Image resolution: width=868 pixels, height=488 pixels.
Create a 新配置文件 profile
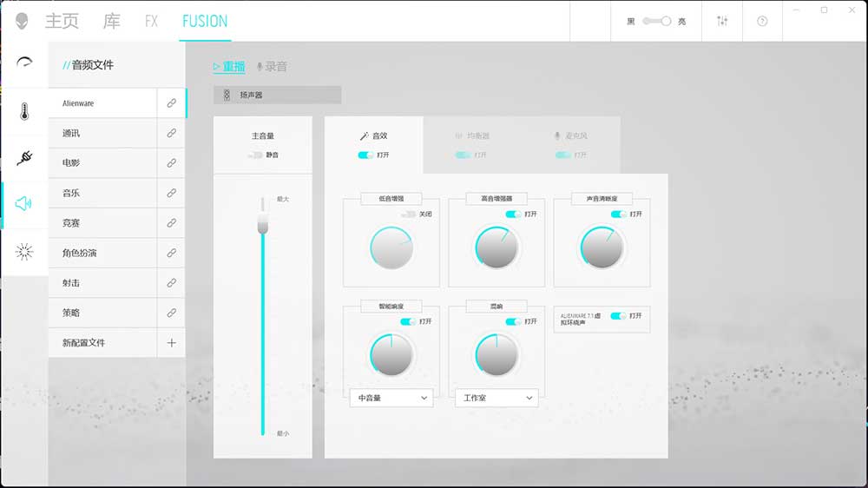[102, 342]
